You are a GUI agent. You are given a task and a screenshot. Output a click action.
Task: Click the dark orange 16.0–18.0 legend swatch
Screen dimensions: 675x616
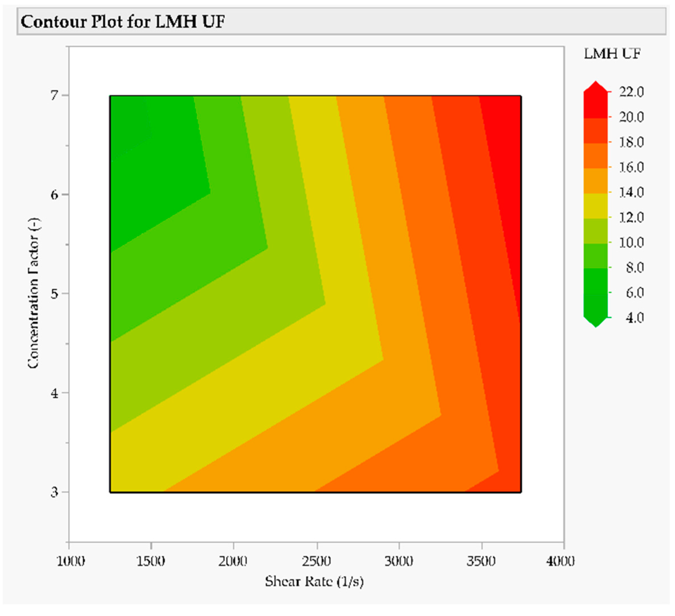(595, 156)
